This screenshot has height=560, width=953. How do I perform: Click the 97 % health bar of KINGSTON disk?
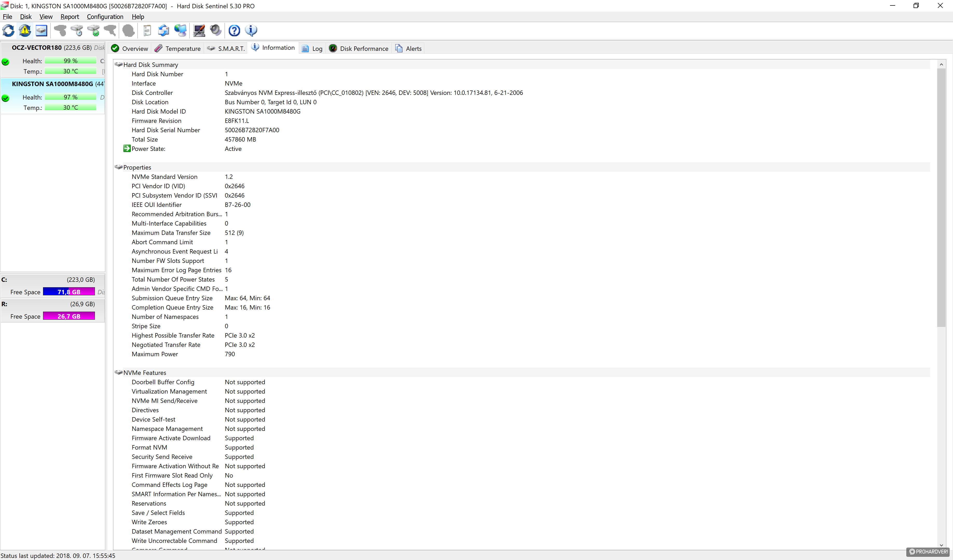point(70,97)
